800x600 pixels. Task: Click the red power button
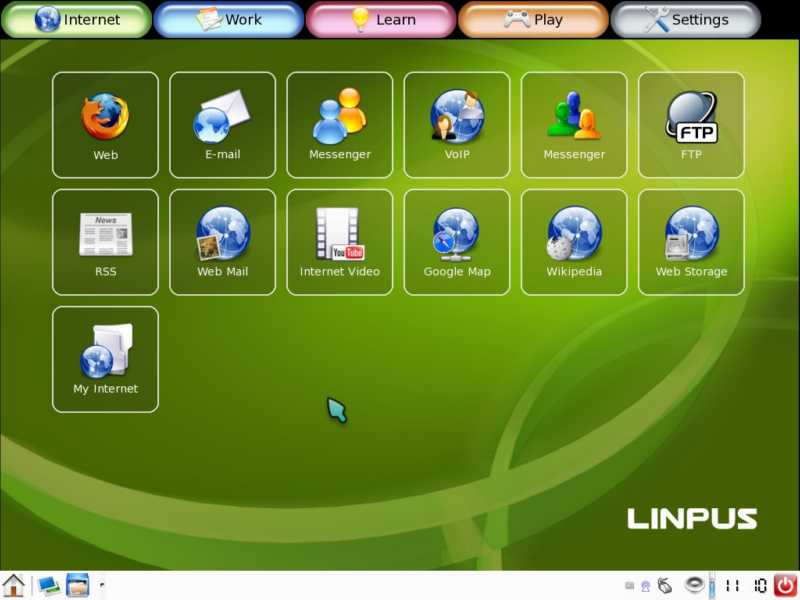(786, 585)
